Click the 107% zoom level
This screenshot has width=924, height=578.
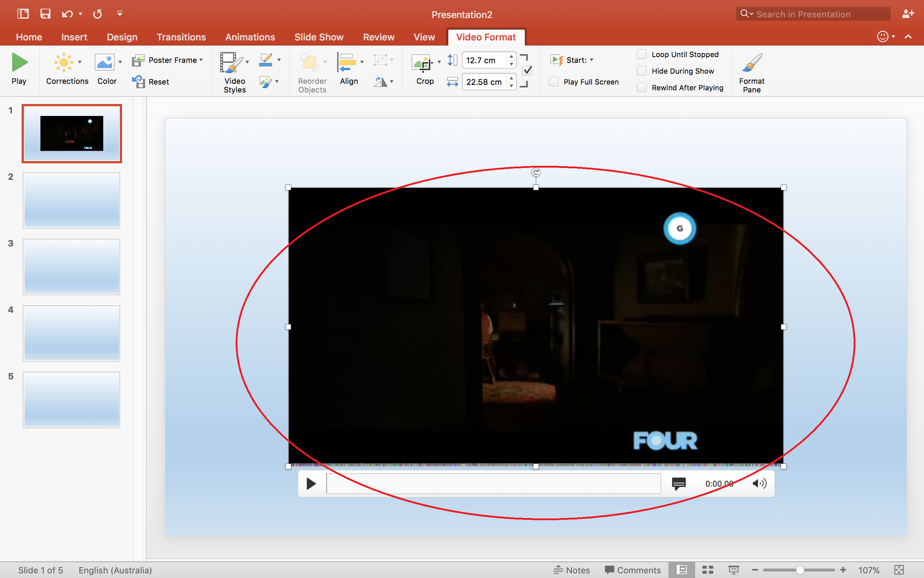pos(869,570)
